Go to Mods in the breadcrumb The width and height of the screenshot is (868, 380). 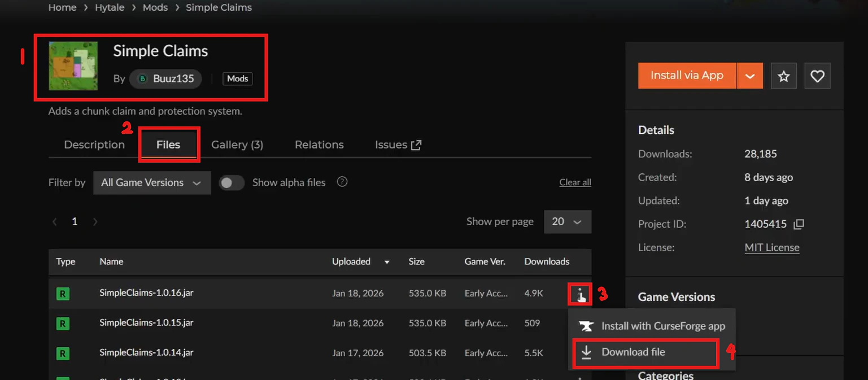[x=155, y=7]
